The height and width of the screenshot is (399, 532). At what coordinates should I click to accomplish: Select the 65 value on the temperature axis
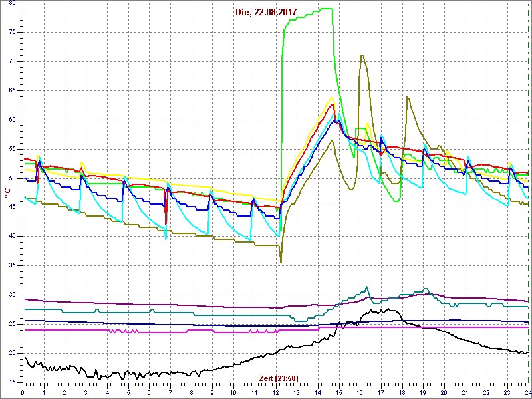pos(12,90)
